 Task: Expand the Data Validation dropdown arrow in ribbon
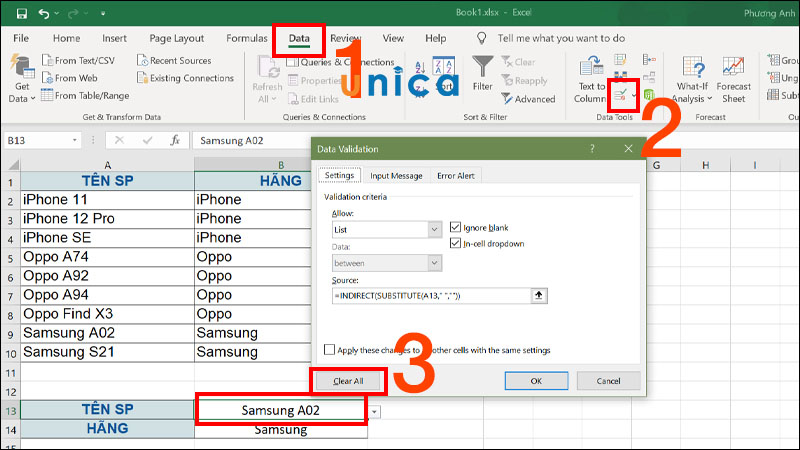point(634,95)
